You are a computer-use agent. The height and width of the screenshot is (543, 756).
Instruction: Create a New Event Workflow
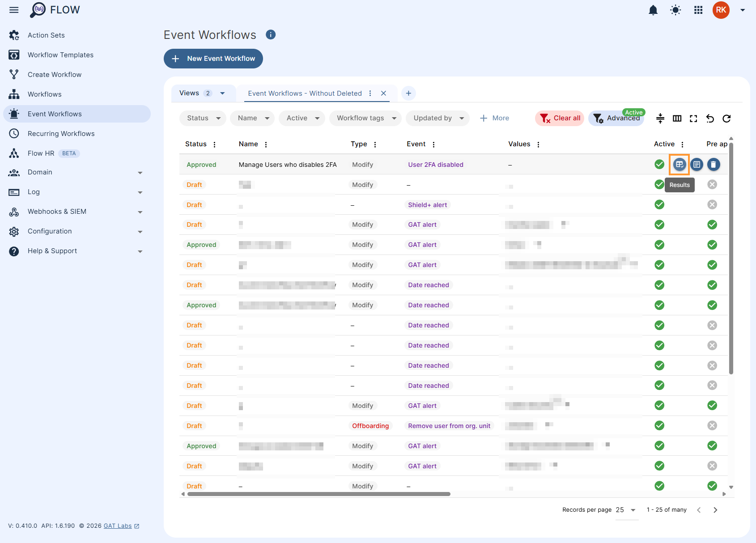coord(213,59)
